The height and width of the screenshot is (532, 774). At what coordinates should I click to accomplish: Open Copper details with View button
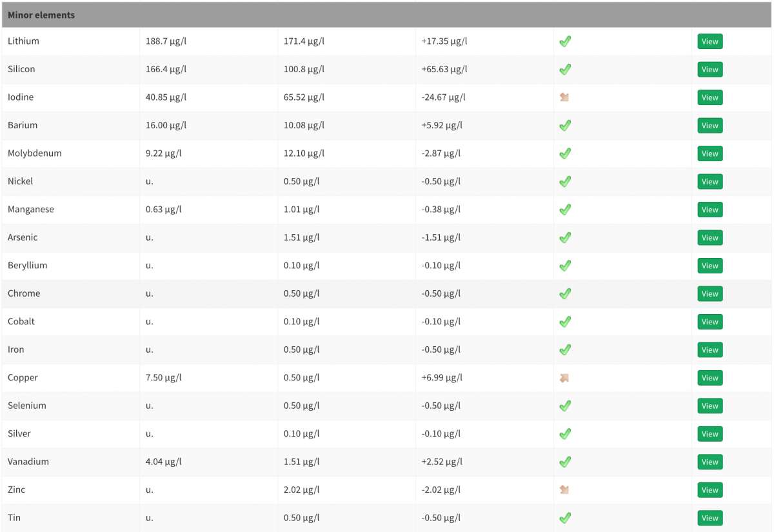point(709,378)
